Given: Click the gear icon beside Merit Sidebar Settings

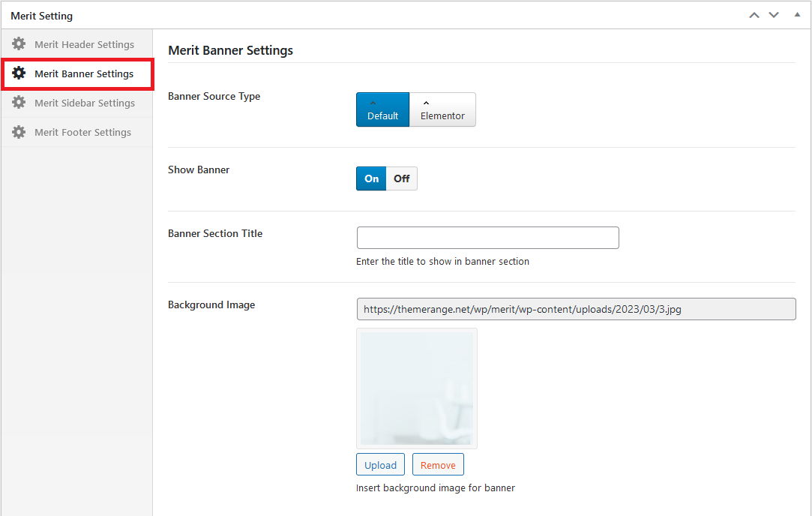Looking at the screenshot, I should point(19,103).
